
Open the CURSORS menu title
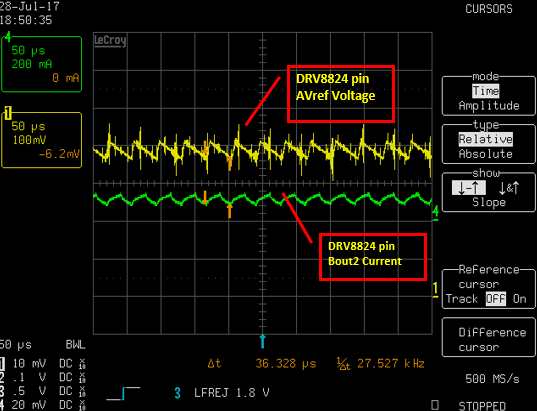(489, 9)
